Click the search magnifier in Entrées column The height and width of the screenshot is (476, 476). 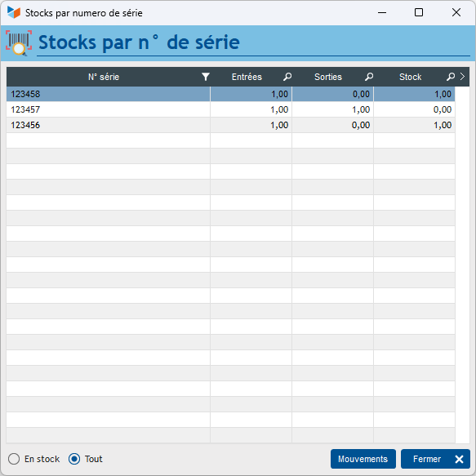click(x=287, y=77)
